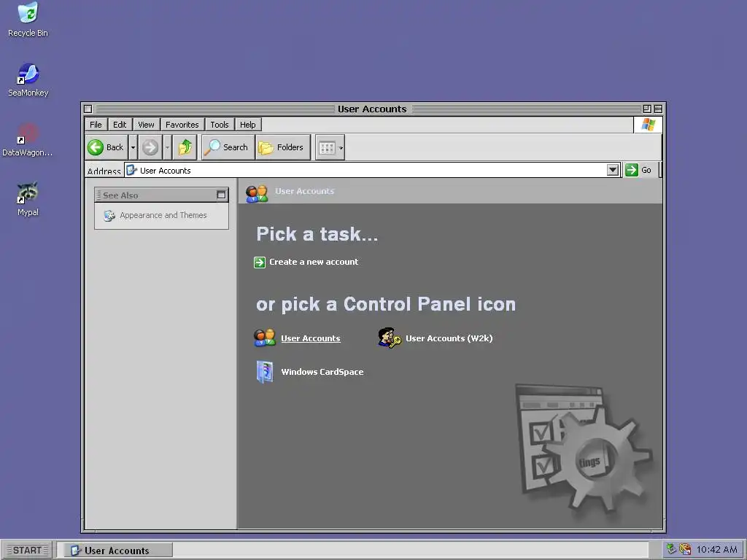
Task: Click the Appearance and Themes palette icon
Action: click(109, 216)
